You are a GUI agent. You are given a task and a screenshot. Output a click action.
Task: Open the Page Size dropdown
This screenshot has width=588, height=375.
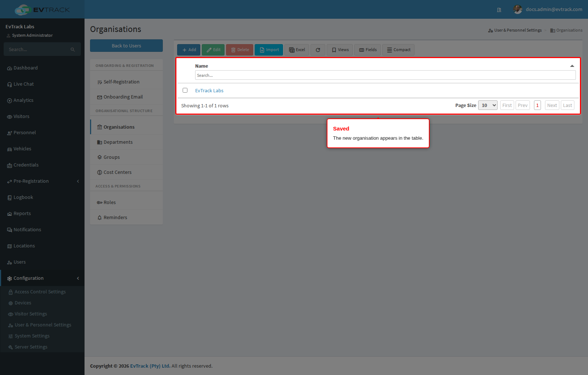tap(488, 106)
